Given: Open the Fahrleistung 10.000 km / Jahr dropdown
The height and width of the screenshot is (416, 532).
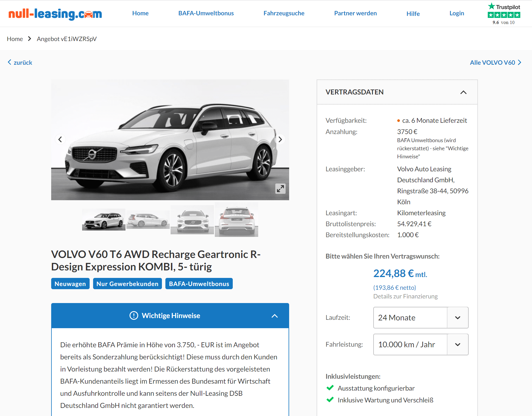Looking at the screenshot, I should [421, 344].
